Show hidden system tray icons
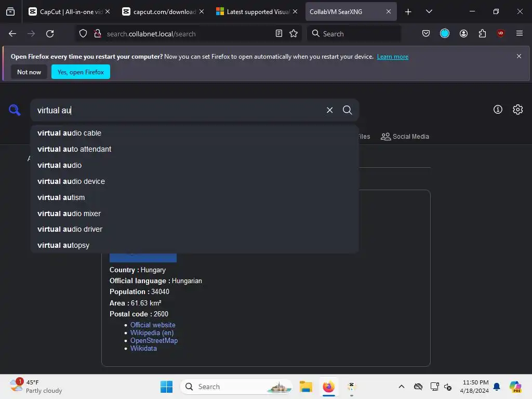Image resolution: width=532 pixels, height=399 pixels. point(402,387)
